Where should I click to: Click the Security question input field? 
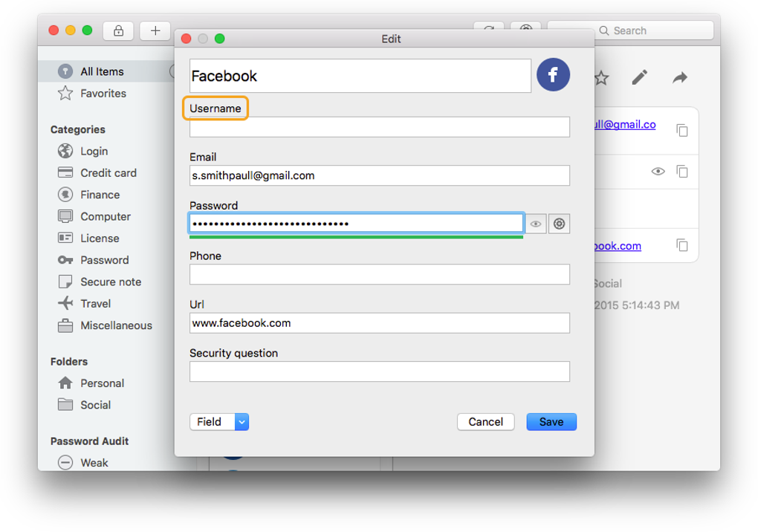380,372
